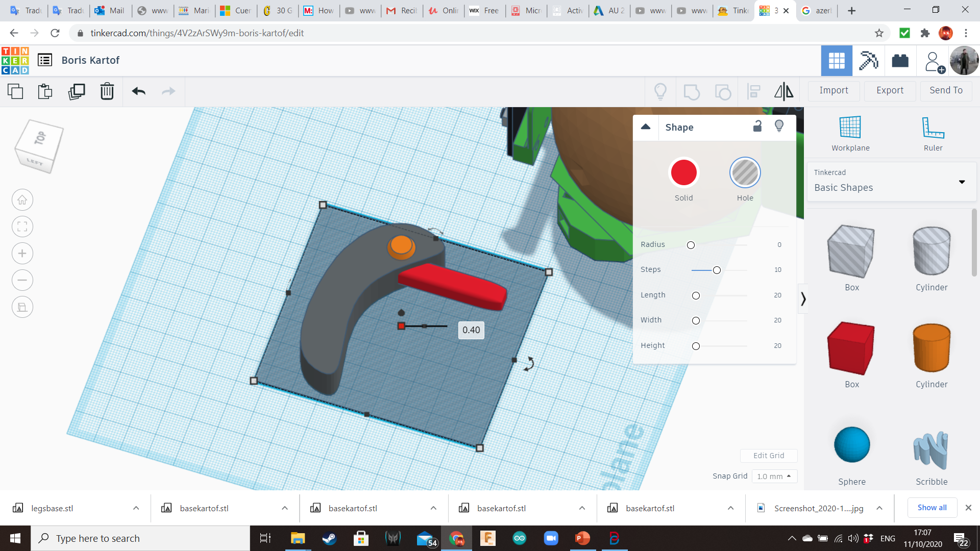Toggle the shape lock icon
The height and width of the screenshot is (551, 980).
757,127
